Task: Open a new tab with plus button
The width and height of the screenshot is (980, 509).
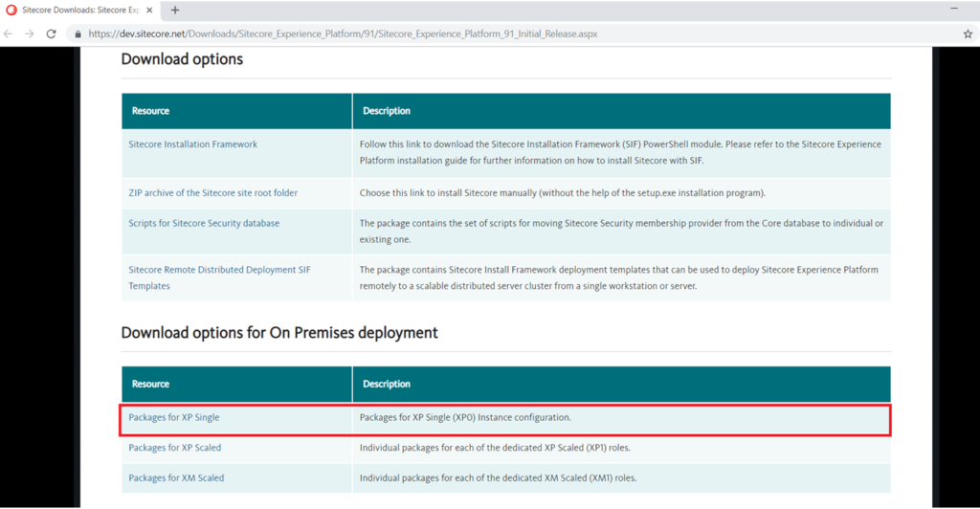Action: click(175, 10)
